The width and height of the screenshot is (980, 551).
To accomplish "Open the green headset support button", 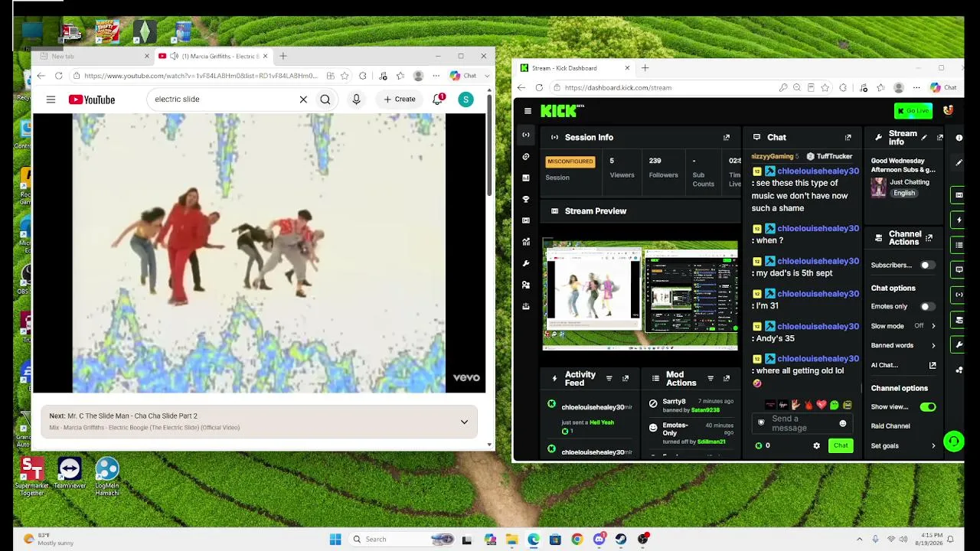I will point(953,442).
